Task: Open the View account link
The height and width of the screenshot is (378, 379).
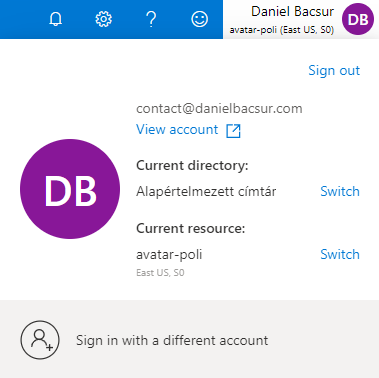Action: 177,130
